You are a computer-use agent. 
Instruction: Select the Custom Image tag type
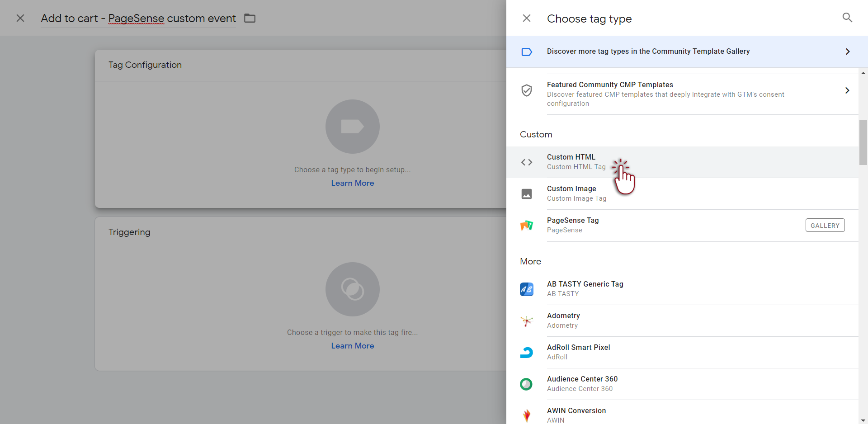click(682, 194)
